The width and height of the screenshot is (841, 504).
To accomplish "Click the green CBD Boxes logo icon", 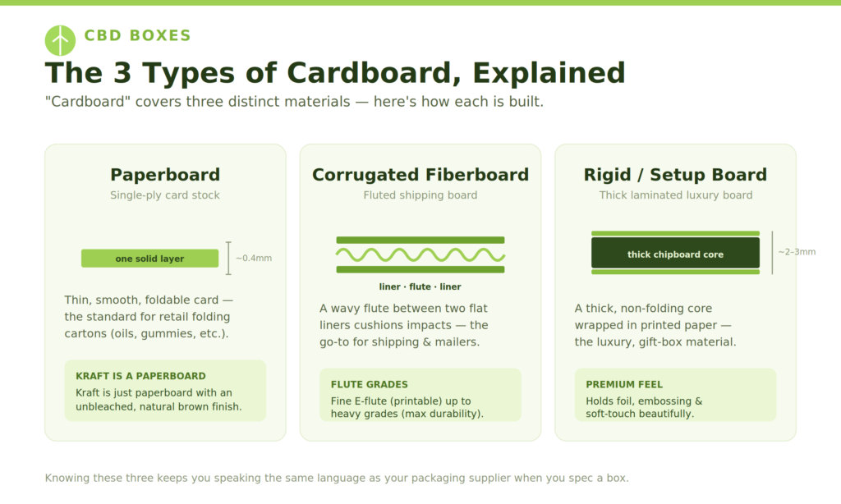I will coord(60,41).
